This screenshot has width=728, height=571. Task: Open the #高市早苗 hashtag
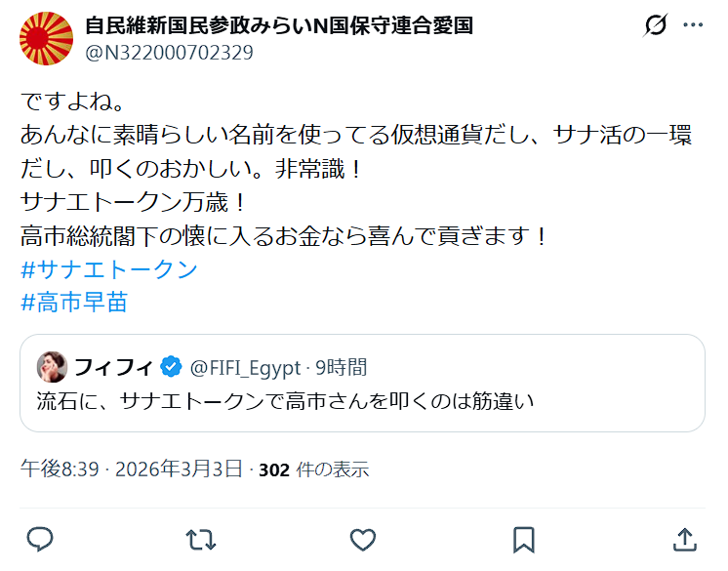pos(74,303)
